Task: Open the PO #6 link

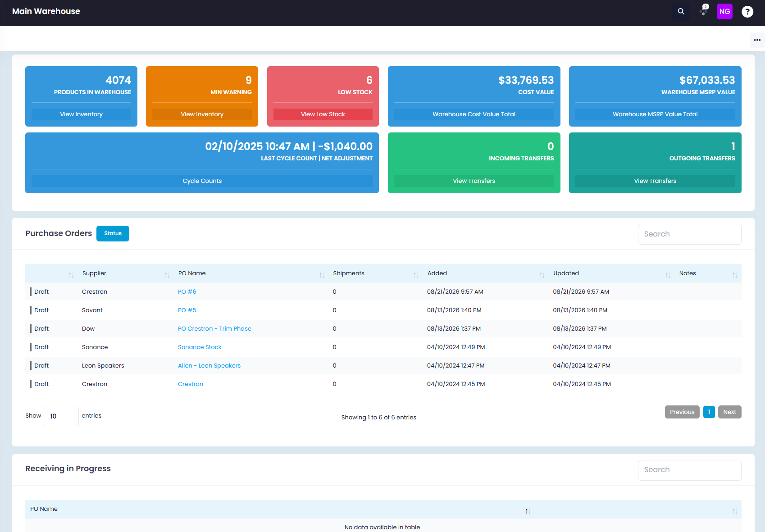Action: [187, 292]
